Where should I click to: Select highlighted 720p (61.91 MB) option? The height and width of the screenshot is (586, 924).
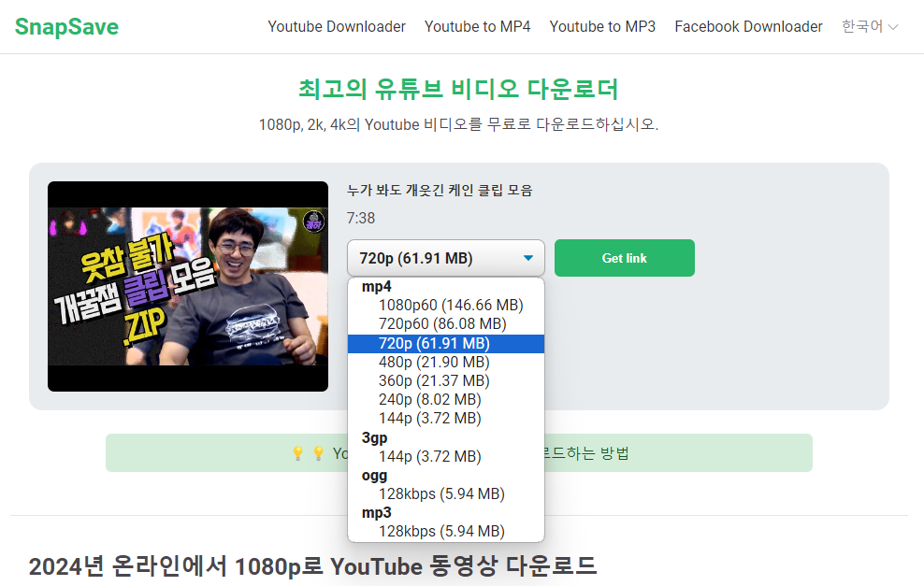point(446,343)
